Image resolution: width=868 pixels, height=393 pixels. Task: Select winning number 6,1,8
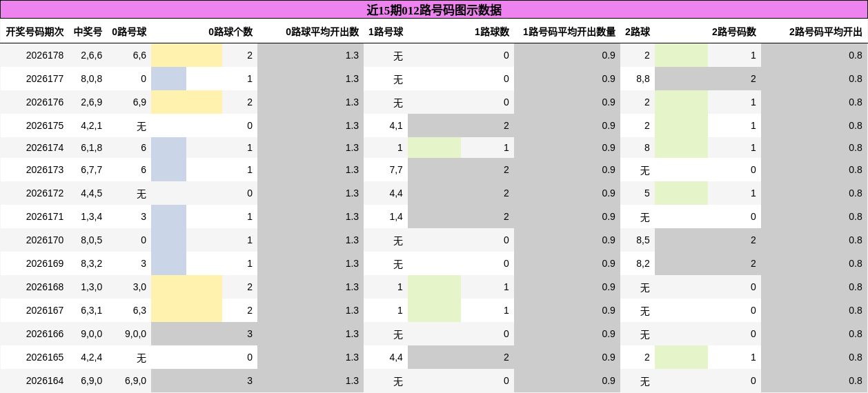(91, 148)
